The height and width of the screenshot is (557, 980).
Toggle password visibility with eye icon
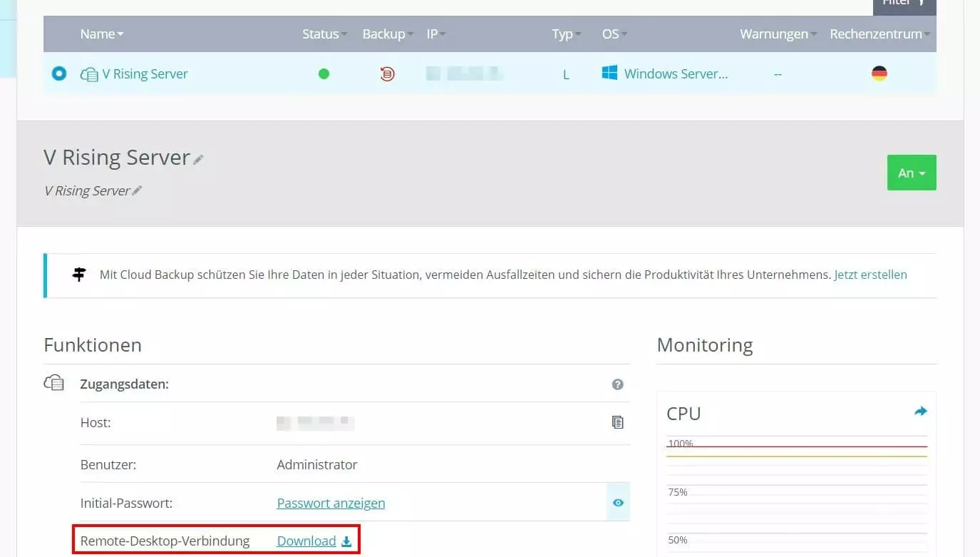coord(618,503)
